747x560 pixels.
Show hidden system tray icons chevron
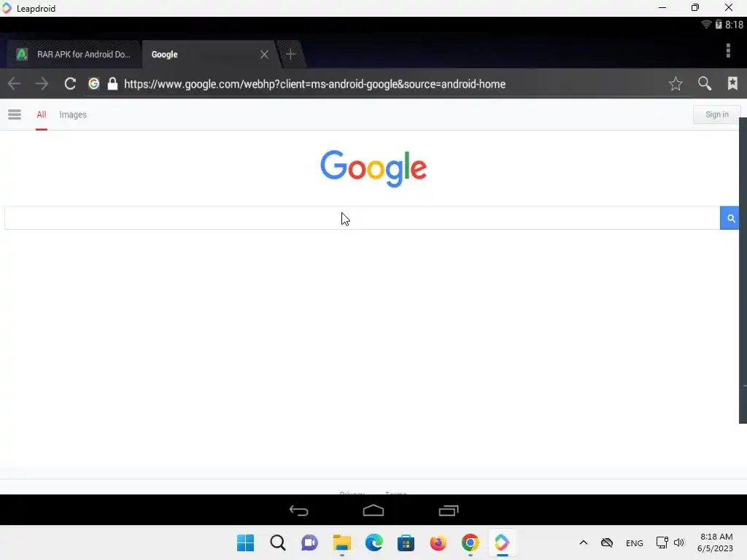(x=583, y=542)
